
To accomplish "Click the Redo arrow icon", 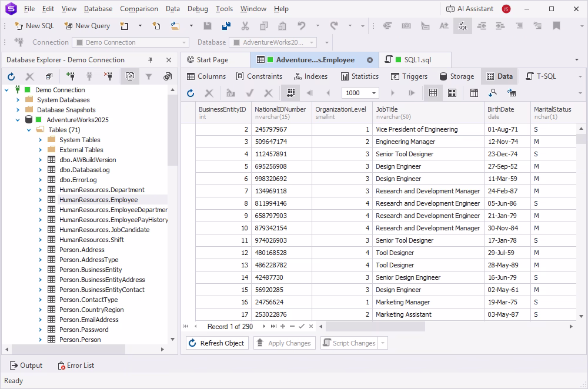I will [x=334, y=26].
